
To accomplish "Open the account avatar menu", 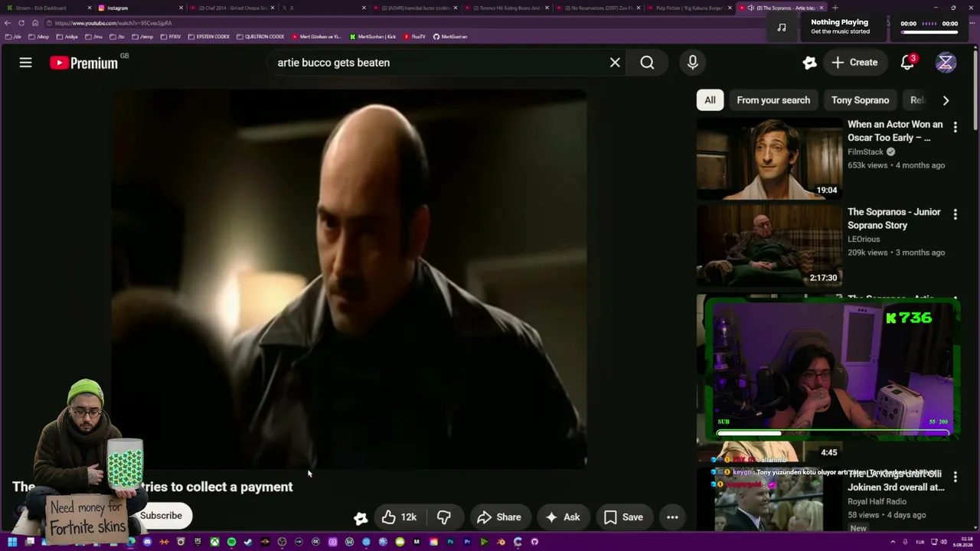I will click(x=946, y=63).
